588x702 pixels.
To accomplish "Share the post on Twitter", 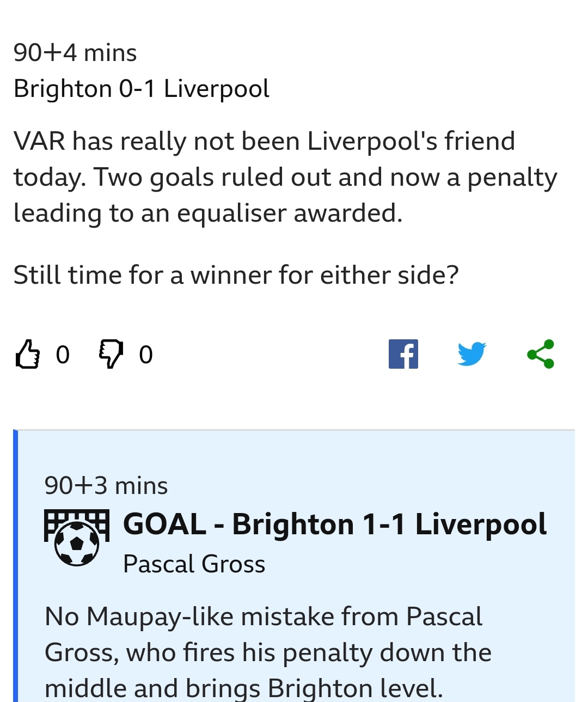I will [471, 354].
